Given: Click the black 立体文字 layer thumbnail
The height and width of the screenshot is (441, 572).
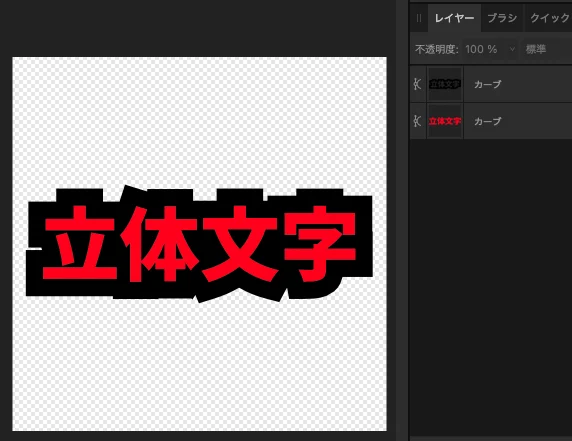Looking at the screenshot, I should pos(445,84).
